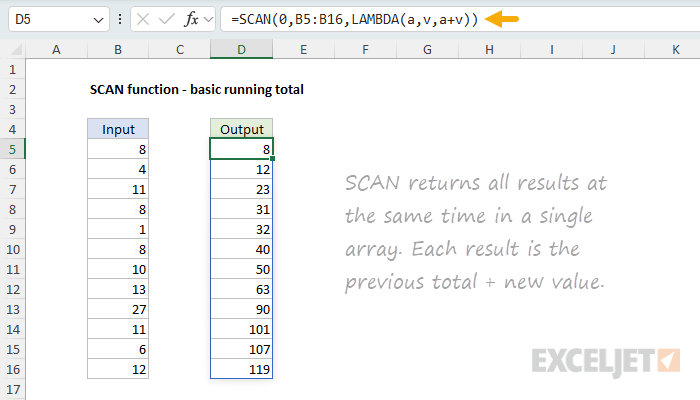Select row 5 header
Screen dimensions: 700x400
point(12,149)
